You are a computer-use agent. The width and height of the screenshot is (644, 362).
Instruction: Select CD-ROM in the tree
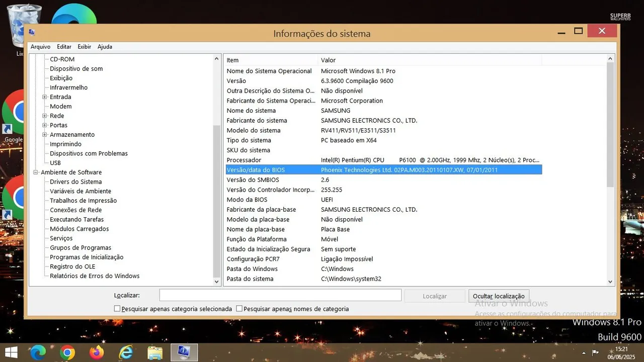tap(62, 59)
